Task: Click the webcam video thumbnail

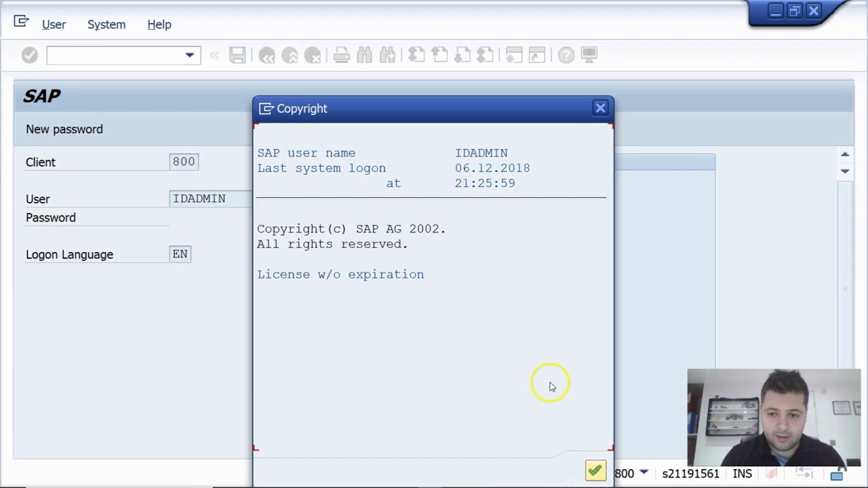Action: click(x=774, y=418)
